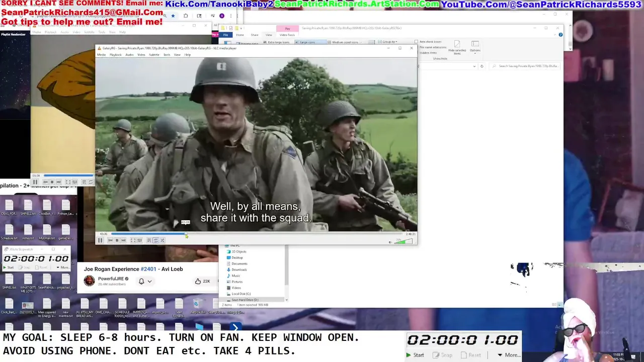Click Hide selected items button
The image size is (644, 362).
(x=457, y=48)
